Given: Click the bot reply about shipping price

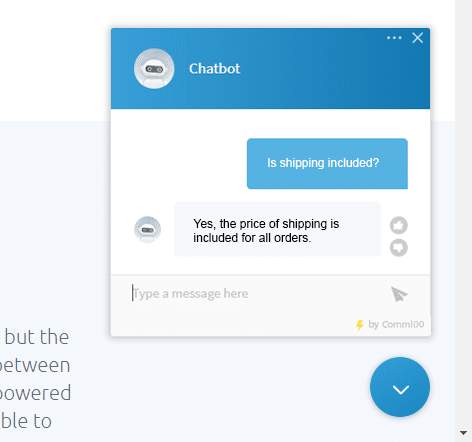Looking at the screenshot, I should [278, 229].
